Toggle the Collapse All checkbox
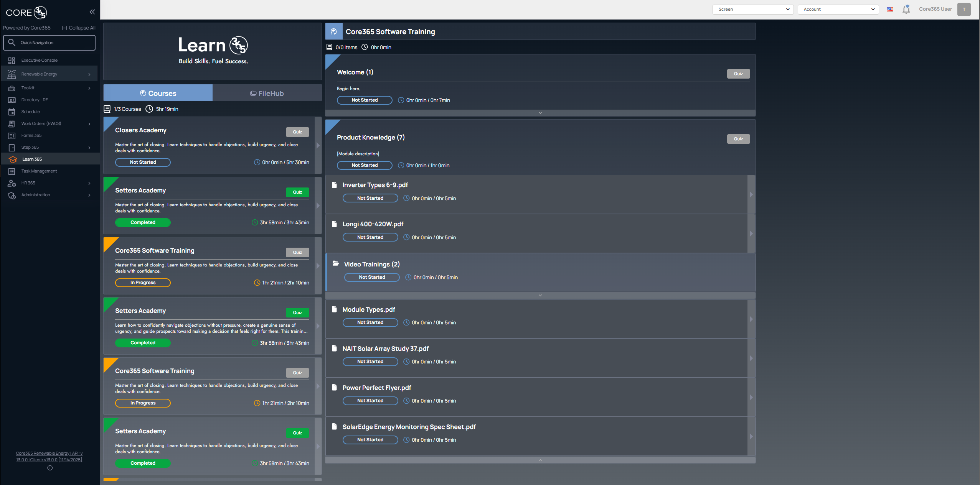 tap(64, 28)
